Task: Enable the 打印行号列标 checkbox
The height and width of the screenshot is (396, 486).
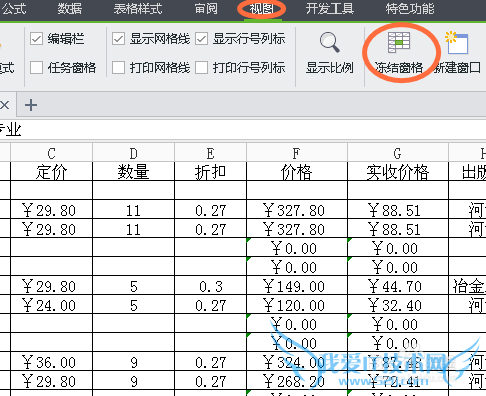Action: pyautogui.click(x=201, y=68)
